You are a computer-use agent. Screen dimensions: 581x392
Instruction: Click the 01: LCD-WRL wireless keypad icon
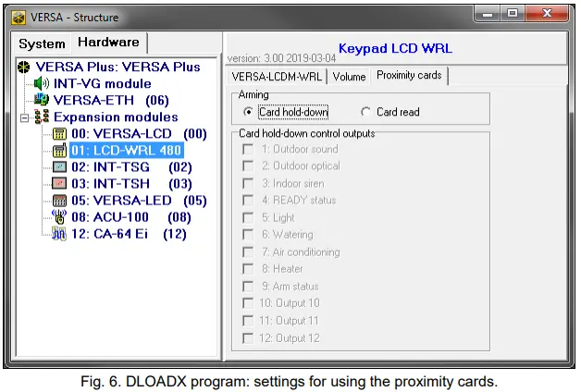[59, 150]
